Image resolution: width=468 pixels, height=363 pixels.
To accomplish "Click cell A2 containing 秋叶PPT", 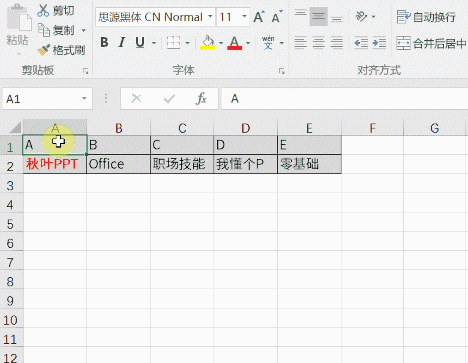I will 55,164.
